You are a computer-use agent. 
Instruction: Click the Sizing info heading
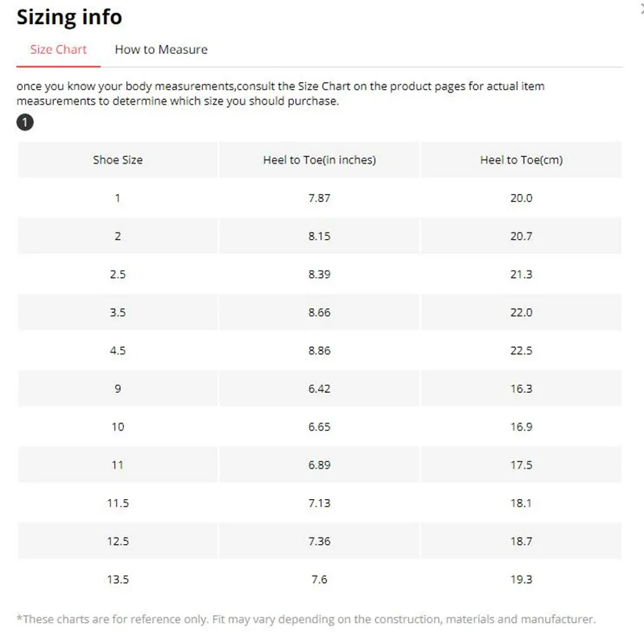coord(69,17)
